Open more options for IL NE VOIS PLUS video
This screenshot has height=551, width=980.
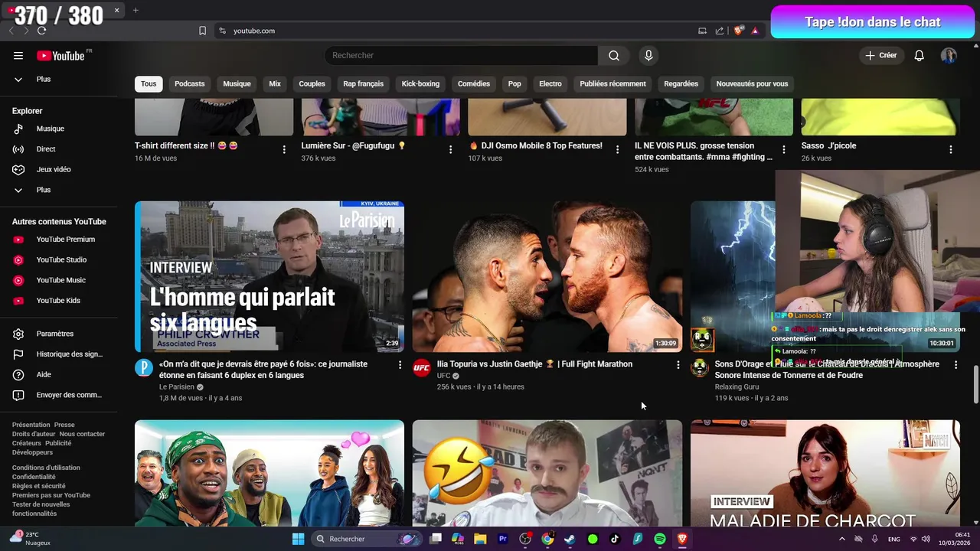783,149
